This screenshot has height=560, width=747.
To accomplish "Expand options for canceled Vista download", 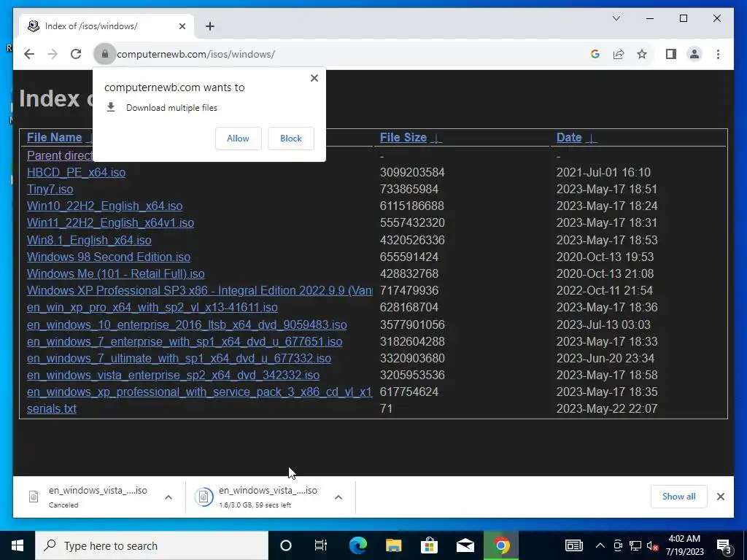I will click(169, 497).
